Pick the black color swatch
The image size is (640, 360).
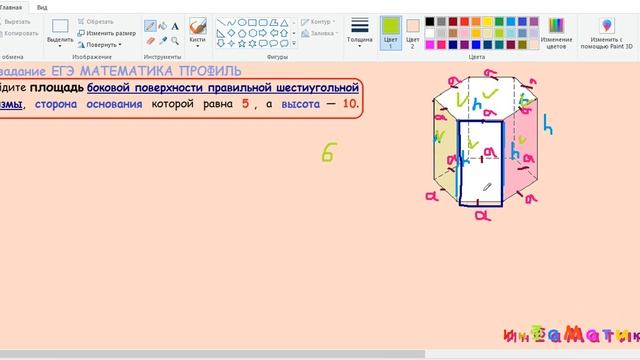point(430,22)
